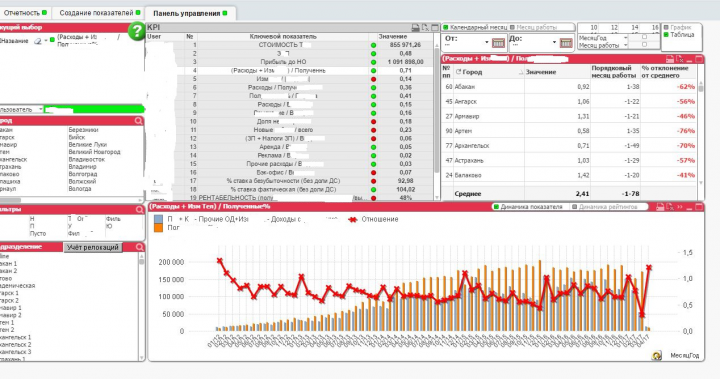Sort by Порядковый месяц работы column
This screenshot has width=720, height=379.
(x=615, y=72)
